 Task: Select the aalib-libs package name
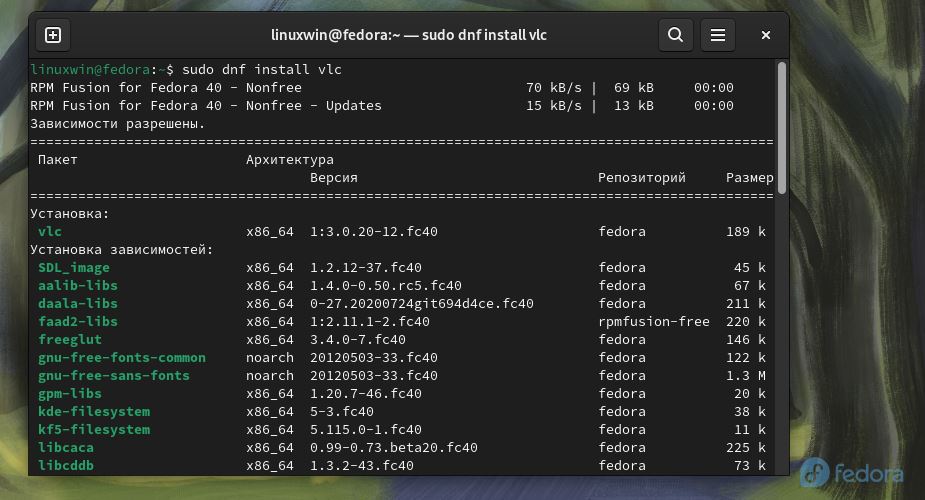(x=78, y=285)
